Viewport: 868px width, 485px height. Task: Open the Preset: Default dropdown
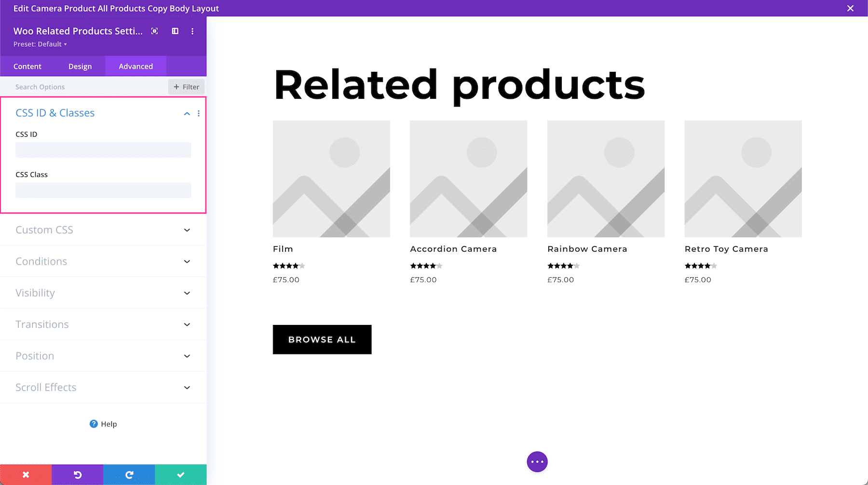40,44
